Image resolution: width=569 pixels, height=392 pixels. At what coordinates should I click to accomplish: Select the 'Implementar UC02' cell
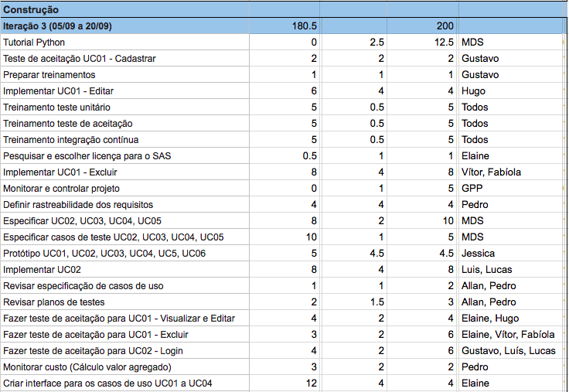point(124,270)
